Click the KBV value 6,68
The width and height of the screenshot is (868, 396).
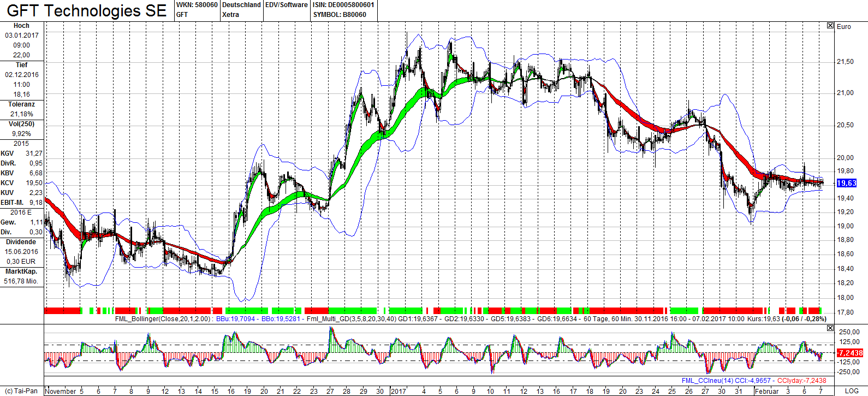(x=36, y=173)
